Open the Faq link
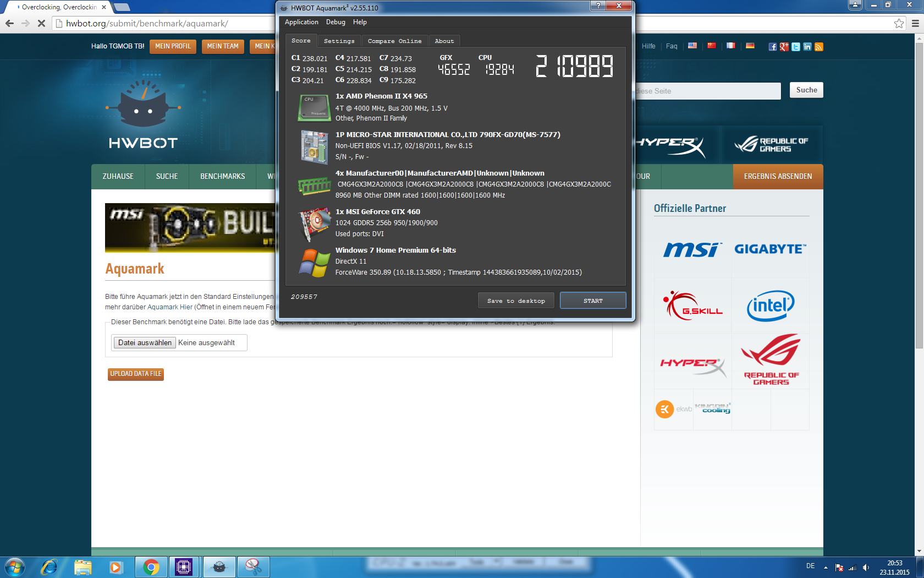The height and width of the screenshot is (578, 924). point(672,46)
